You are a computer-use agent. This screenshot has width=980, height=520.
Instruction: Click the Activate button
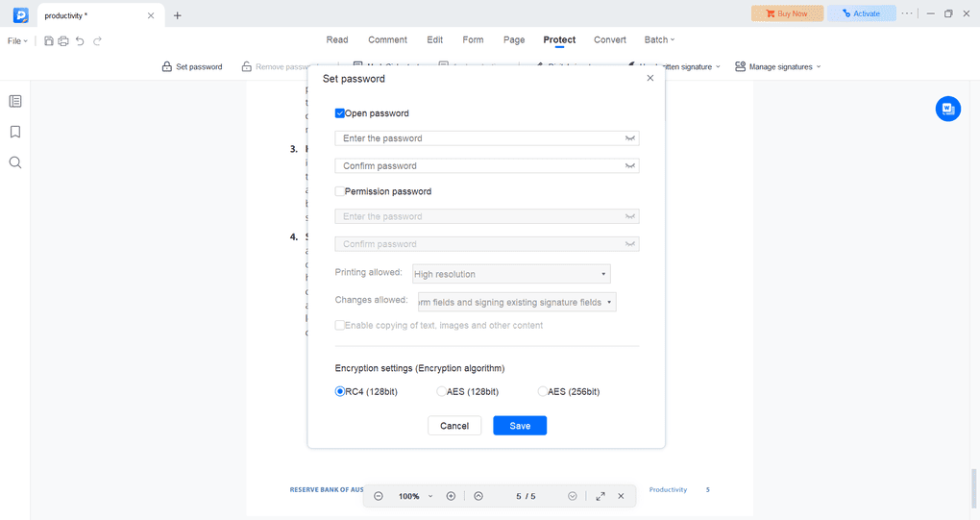point(861,13)
